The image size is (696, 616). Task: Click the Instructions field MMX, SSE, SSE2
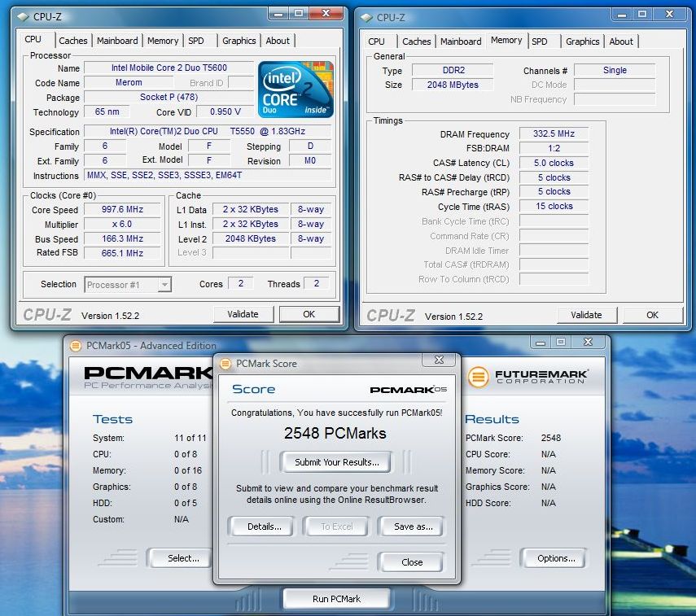208,175
